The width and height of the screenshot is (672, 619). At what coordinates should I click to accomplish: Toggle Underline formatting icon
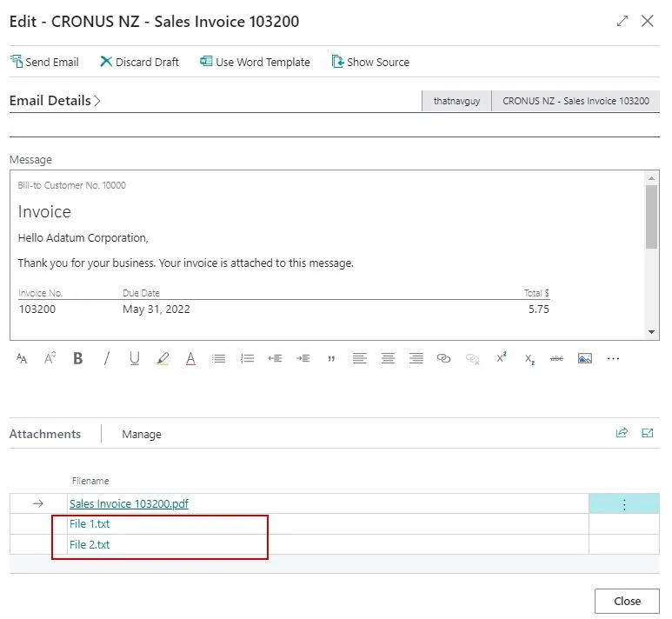(134, 358)
